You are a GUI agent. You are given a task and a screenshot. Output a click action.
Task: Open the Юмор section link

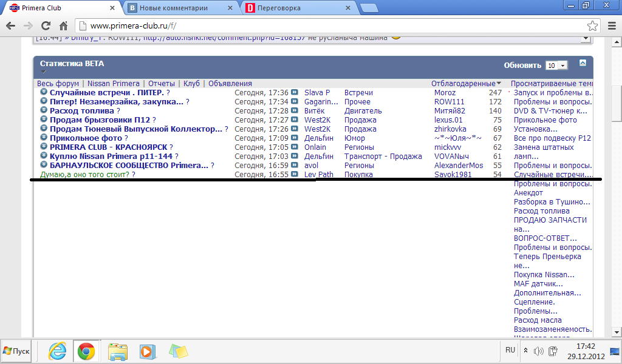(x=354, y=138)
